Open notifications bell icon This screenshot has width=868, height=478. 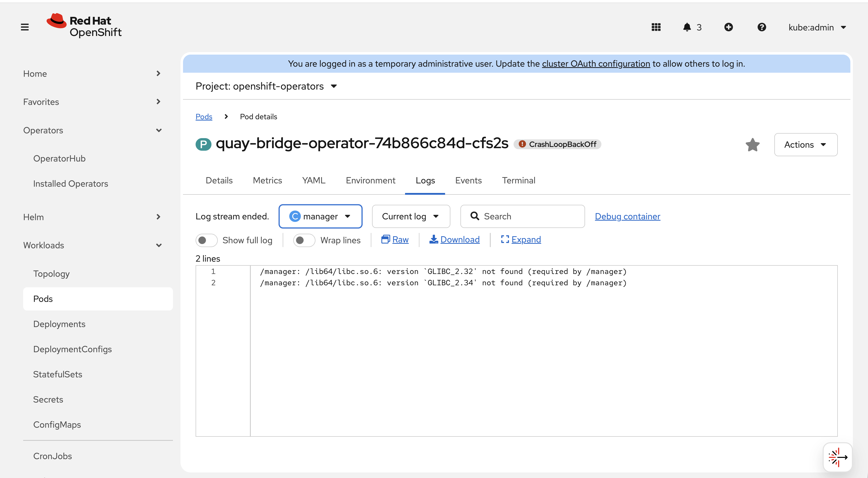click(687, 27)
